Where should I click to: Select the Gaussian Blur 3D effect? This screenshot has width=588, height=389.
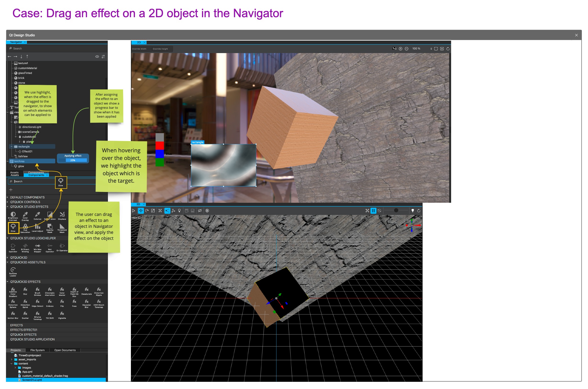coord(86,304)
